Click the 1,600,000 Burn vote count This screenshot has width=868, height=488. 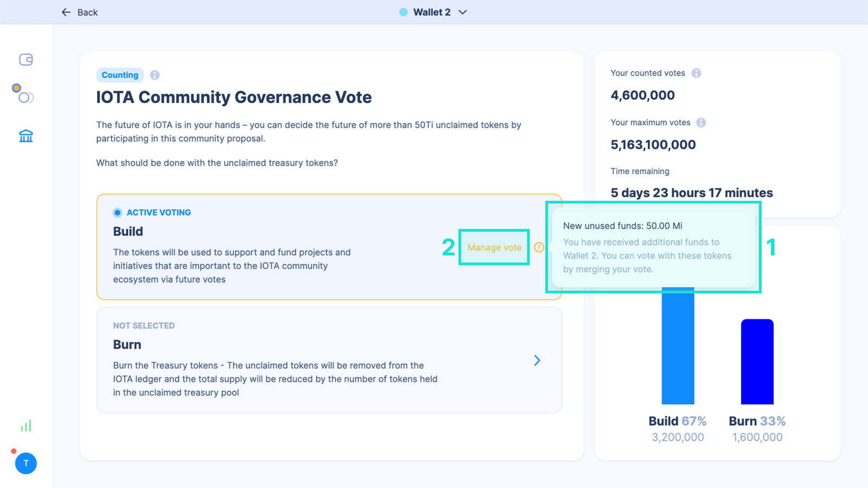[757, 438]
